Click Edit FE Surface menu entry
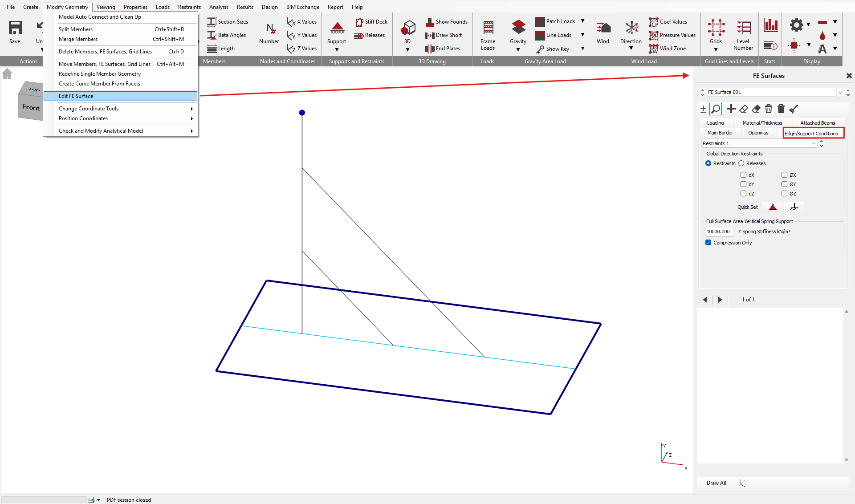This screenshot has width=855, height=504. coord(76,96)
